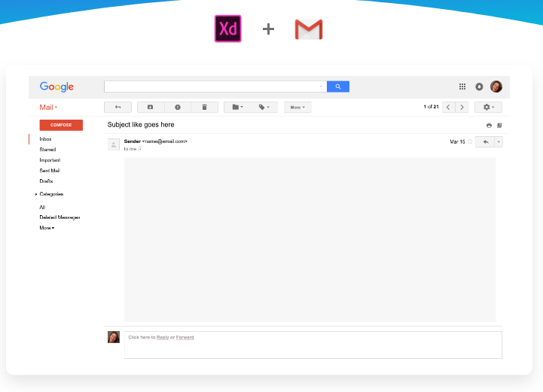The image size is (543, 392).
Task: Open the account profile avatar in header
Action: click(x=496, y=87)
